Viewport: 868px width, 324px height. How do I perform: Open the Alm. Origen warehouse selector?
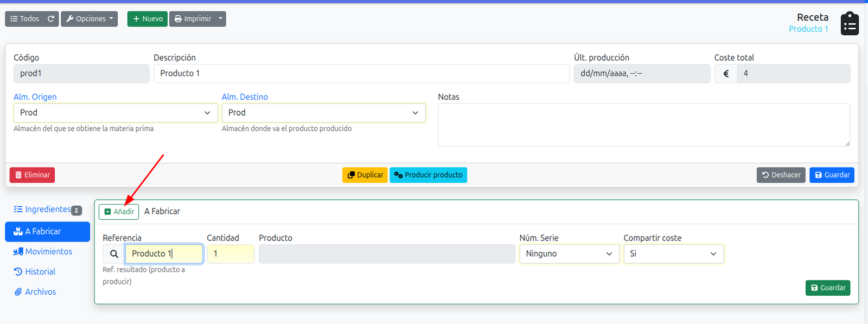coord(116,113)
